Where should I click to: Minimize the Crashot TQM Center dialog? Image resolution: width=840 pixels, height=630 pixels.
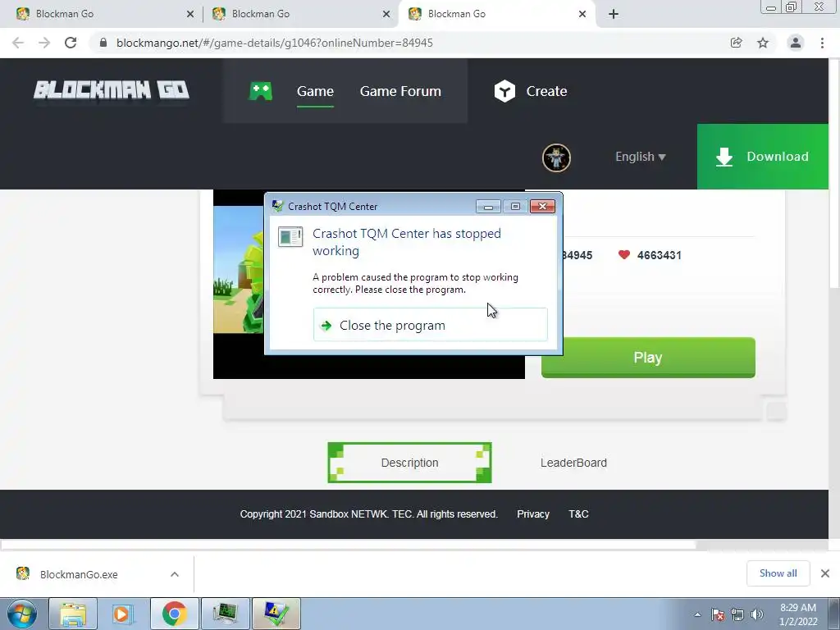click(x=488, y=206)
